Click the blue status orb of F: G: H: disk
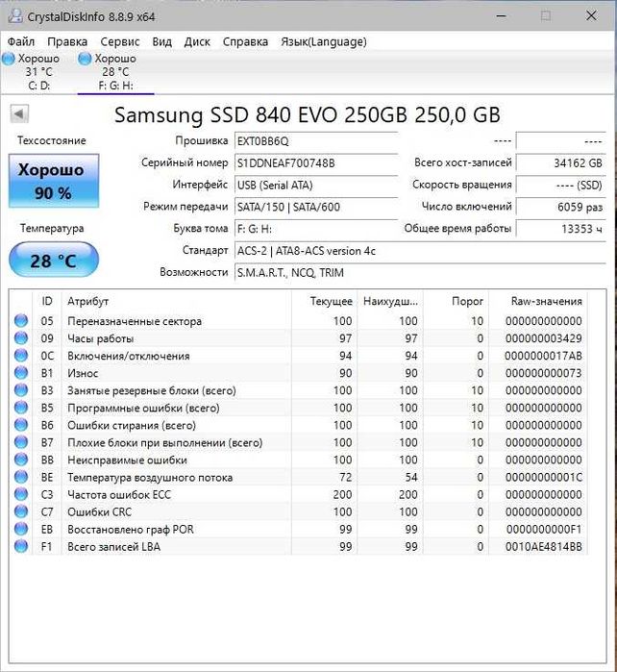Image resolution: width=617 pixels, height=672 pixels. (85, 59)
